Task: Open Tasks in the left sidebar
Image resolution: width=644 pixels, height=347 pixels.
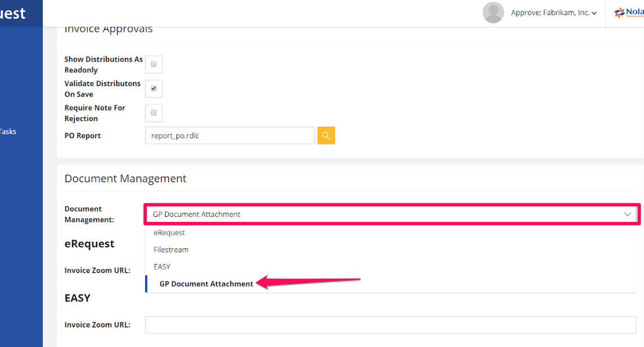Action: 8,132
